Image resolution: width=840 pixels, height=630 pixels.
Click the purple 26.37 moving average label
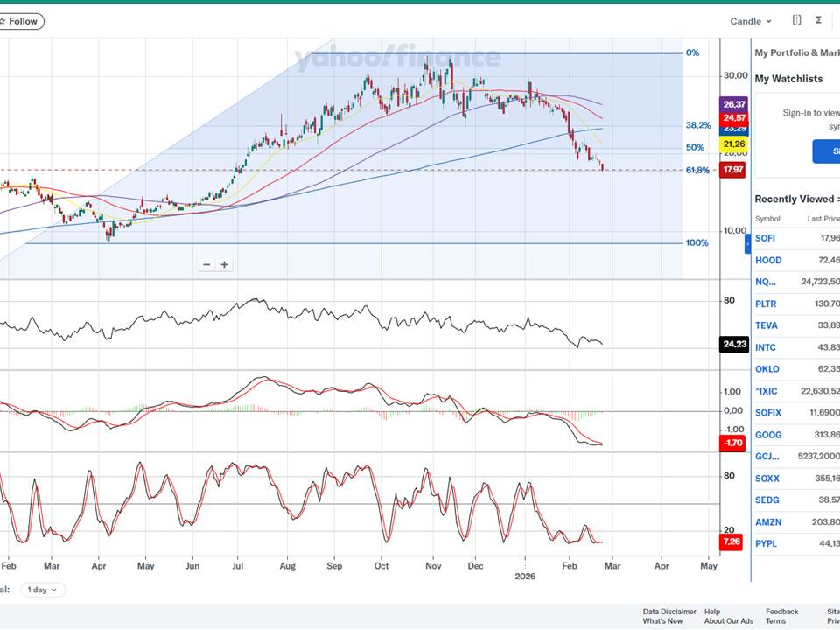click(x=733, y=104)
